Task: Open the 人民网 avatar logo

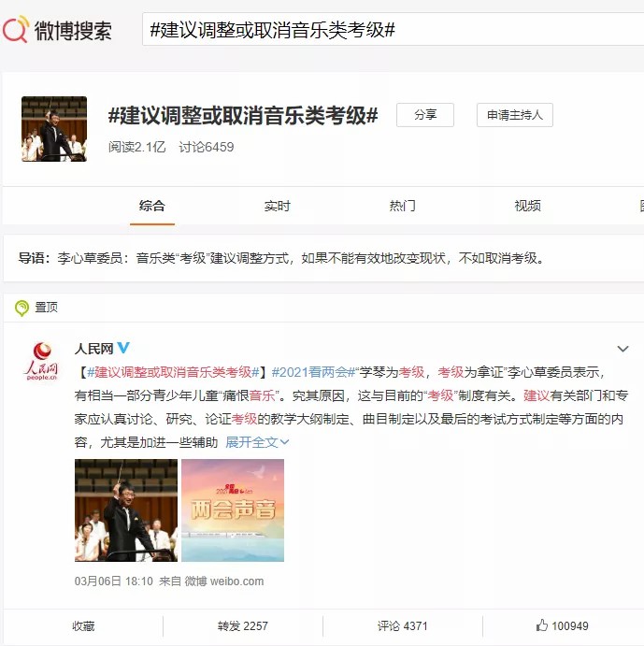Action: [42, 361]
